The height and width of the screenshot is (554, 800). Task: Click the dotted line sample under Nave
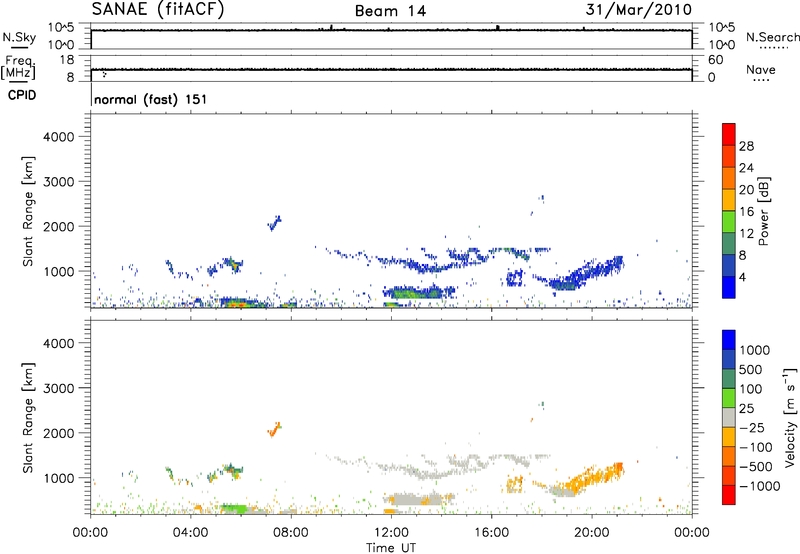tap(761, 81)
